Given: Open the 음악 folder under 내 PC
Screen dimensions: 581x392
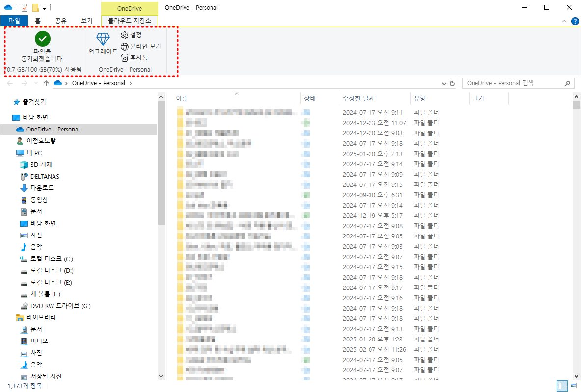Looking at the screenshot, I should pyautogui.click(x=36, y=247).
